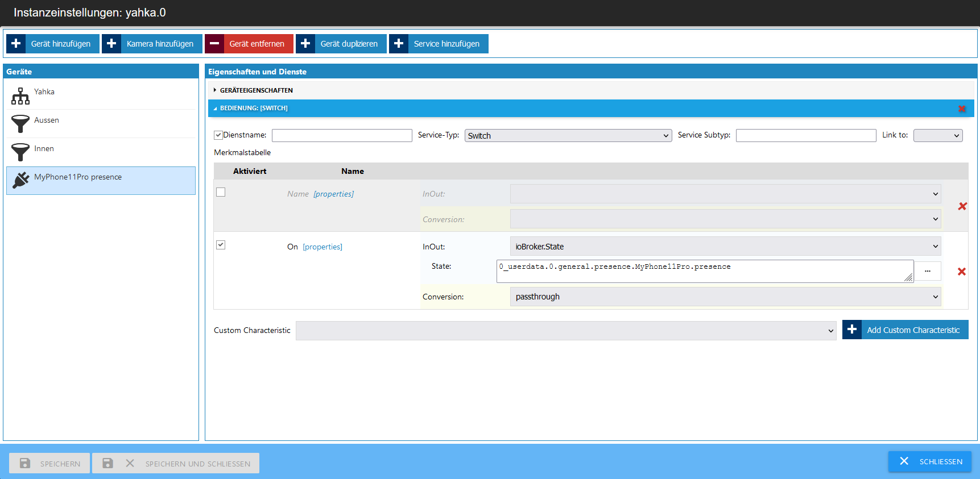Viewport: 980px width, 479px height.
Task: Delete the On characteristic row
Action: [x=962, y=272]
